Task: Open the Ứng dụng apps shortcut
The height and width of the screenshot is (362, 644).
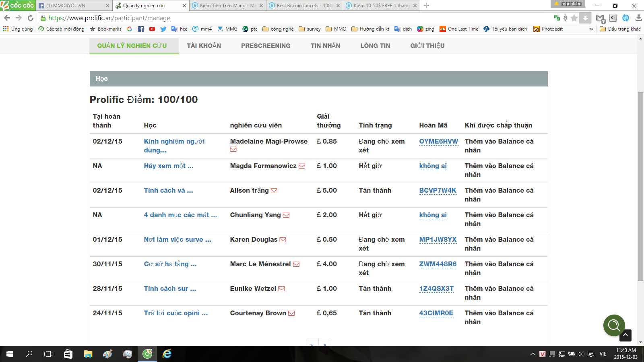Action: pyautogui.click(x=18, y=29)
